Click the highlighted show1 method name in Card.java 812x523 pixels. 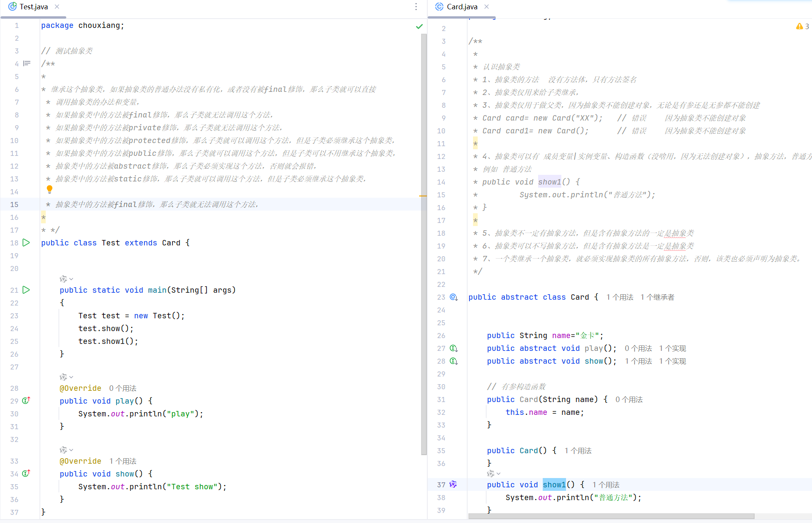[554, 485]
